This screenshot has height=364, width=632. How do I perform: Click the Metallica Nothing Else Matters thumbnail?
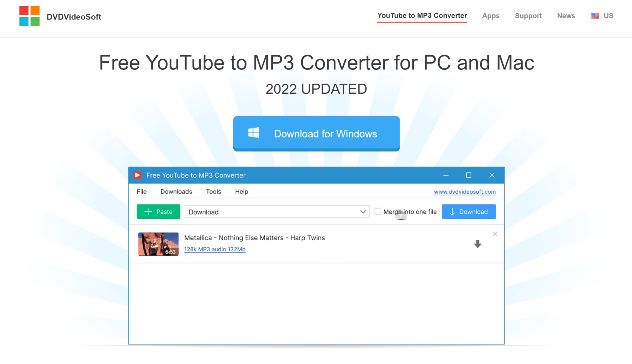158,244
